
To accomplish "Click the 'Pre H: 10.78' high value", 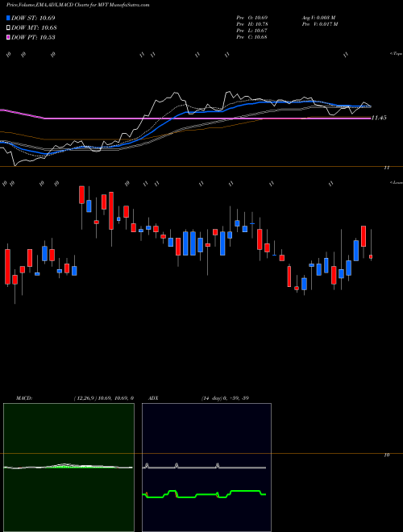I will pyautogui.click(x=251, y=24).
